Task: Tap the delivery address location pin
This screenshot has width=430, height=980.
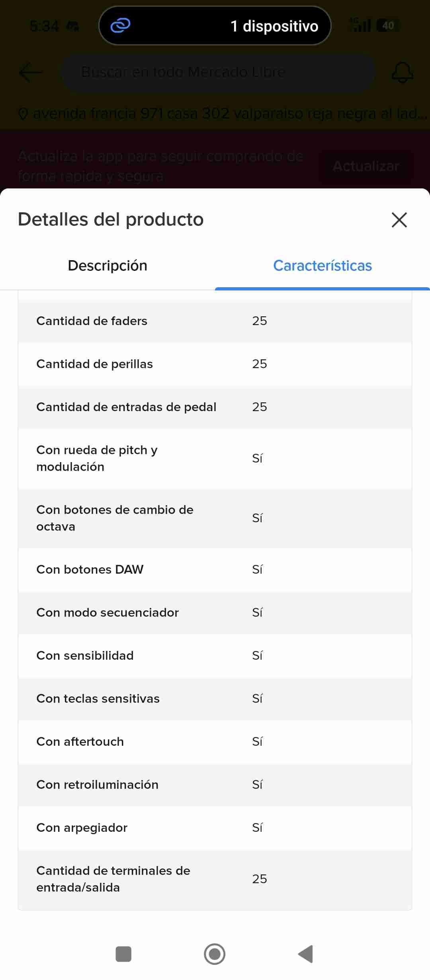Action: tap(23, 114)
